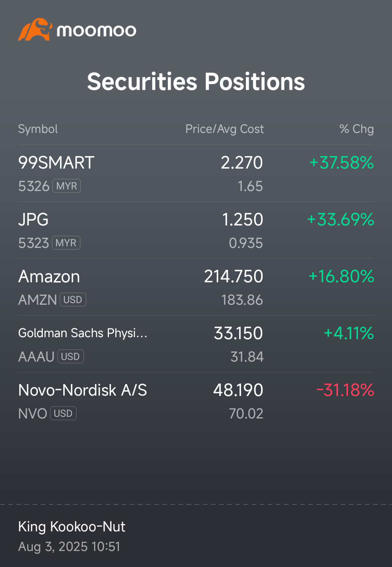Click the moomoo brand wordmark
The image size is (392, 567).
[x=96, y=31]
